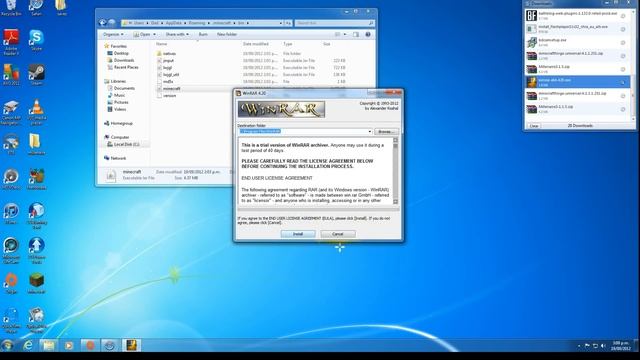640x360 pixels.
Task: Open the Organize menu in Explorer
Action: (x=113, y=35)
